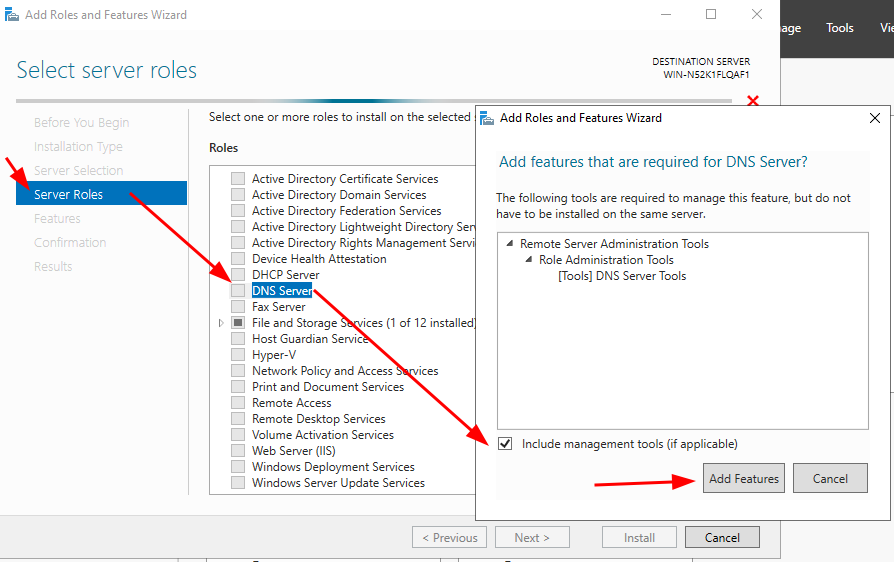The height and width of the screenshot is (562, 894).
Task: Open the Tools menu in Server Manager
Action: (x=840, y=28)
